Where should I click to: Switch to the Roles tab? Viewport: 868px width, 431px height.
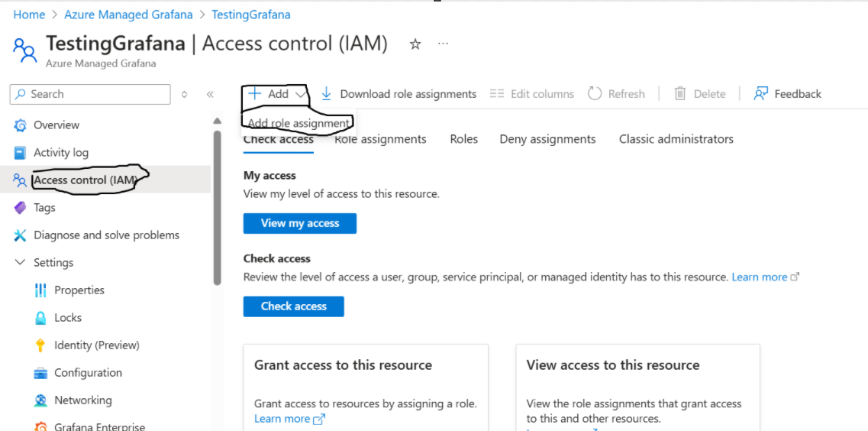tap(464, 139)
